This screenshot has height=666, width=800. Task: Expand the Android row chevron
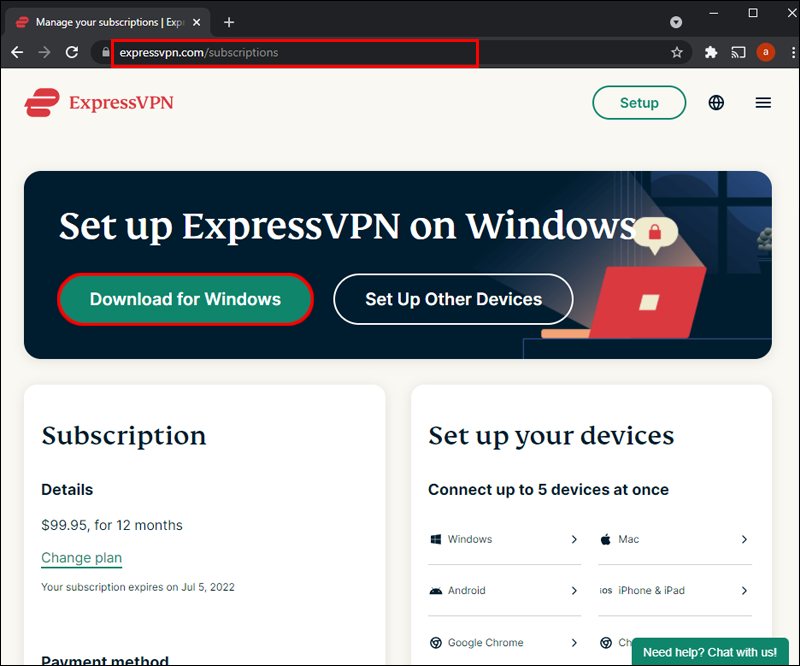(574, 590)
